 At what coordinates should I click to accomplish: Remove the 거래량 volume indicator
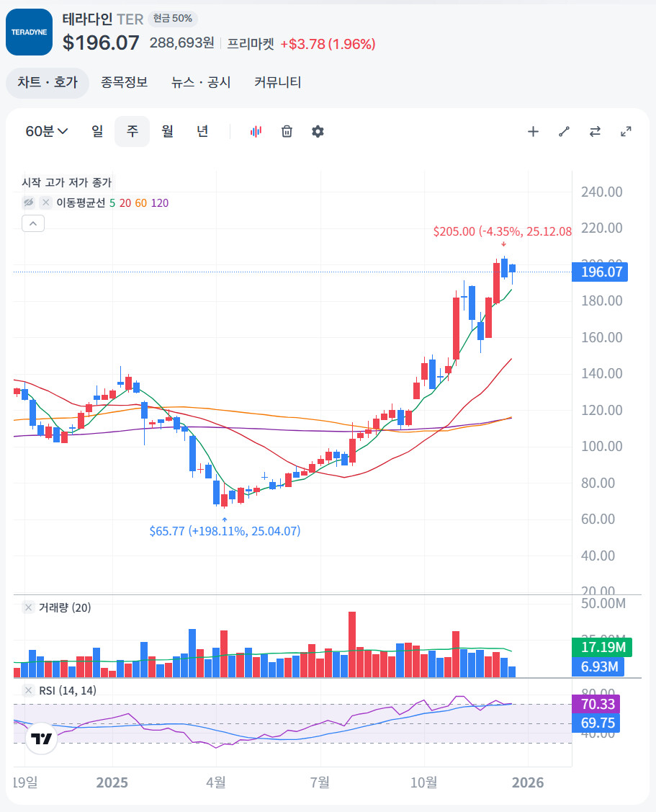[28, 607]
